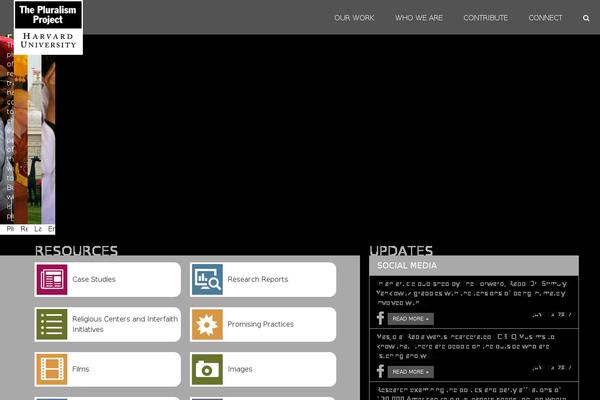The width and height of the screenshot is (600, 400).
Task: Open the CONTRIBUTE menu
Action: point(486,18)
